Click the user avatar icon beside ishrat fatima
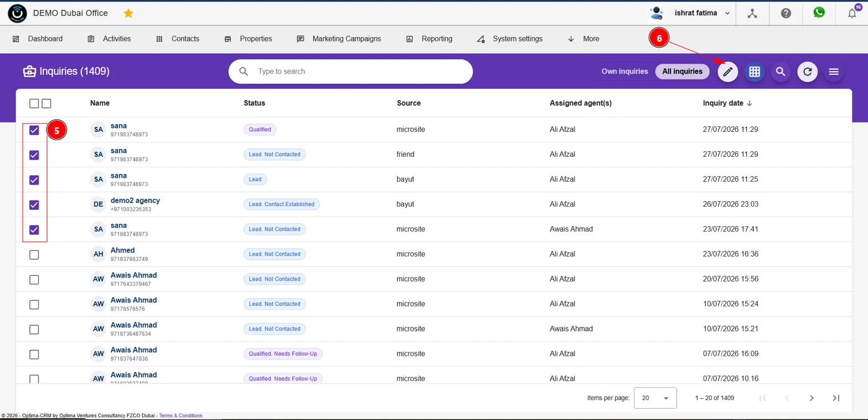The width and height of the screenshot is (868, 420). pos(657,13)
